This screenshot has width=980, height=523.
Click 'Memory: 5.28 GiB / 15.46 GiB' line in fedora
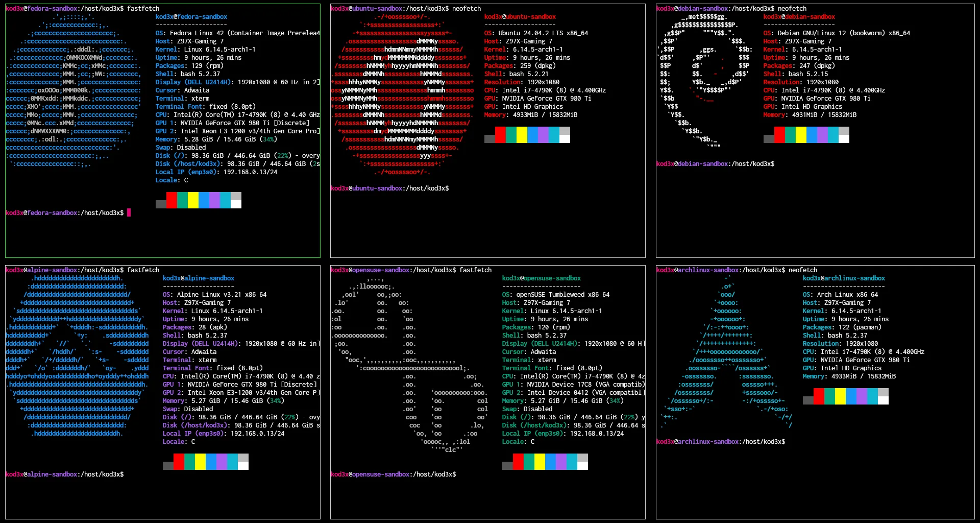click(x=216, y=139)
